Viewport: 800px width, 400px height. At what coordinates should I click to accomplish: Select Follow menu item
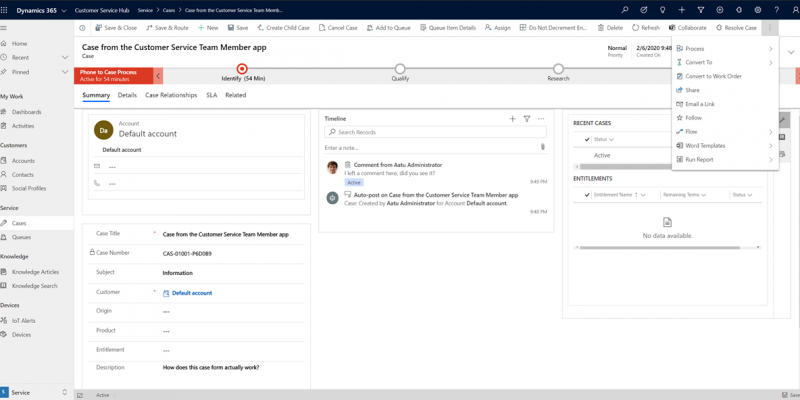click(725, 118)
